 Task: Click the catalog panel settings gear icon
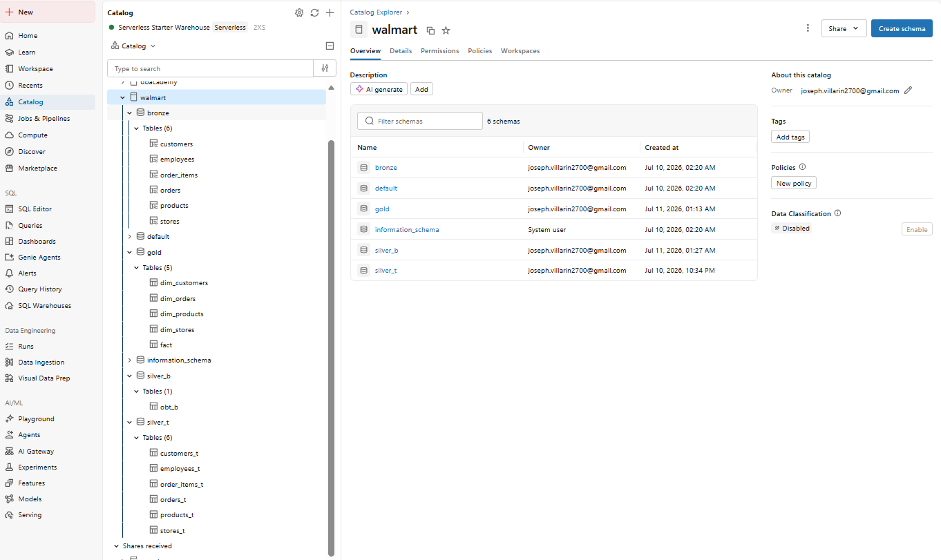click(x=299, y=12)
